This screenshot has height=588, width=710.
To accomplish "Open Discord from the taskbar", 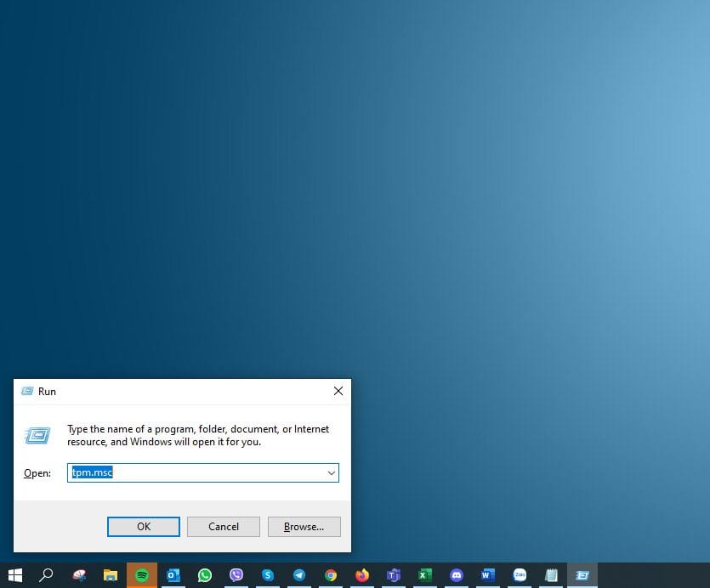I will [x=456, y=575].
